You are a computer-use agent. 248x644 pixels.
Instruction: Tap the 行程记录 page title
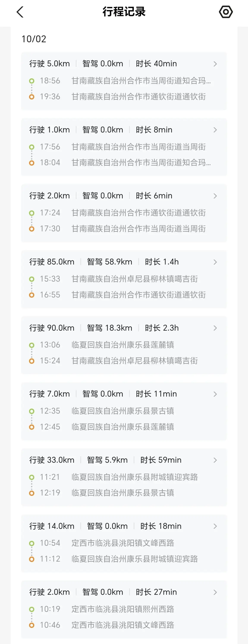click(x=124, y=12)
